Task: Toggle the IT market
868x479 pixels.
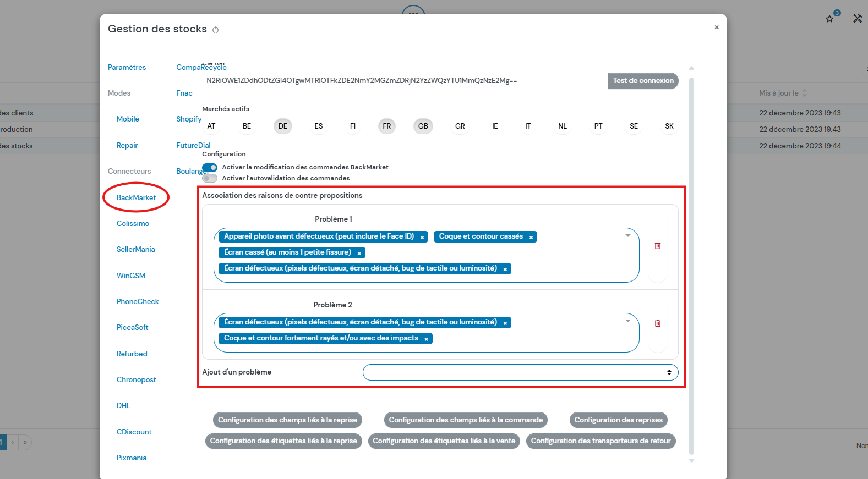Action: coord(528,126)
